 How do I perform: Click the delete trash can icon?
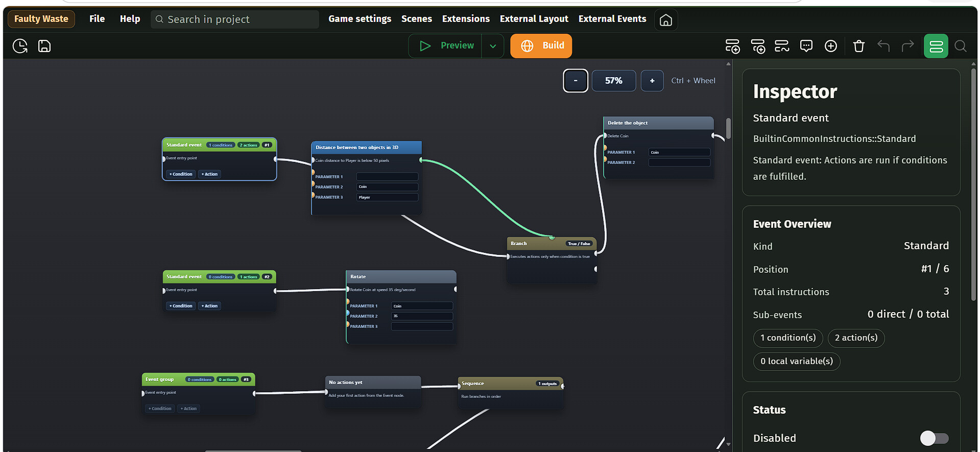pyautogui.click(x=858, y=46)
